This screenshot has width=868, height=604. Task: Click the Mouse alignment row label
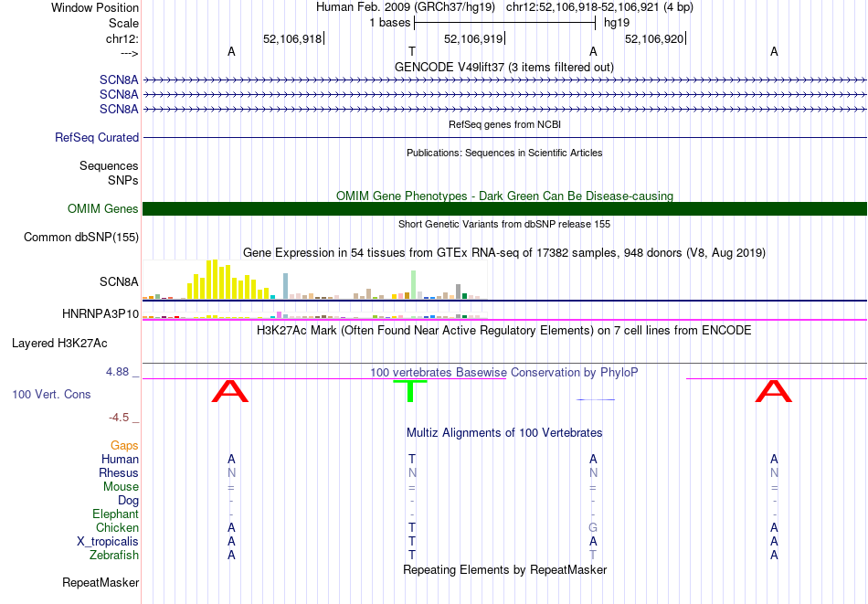[122, 487]
